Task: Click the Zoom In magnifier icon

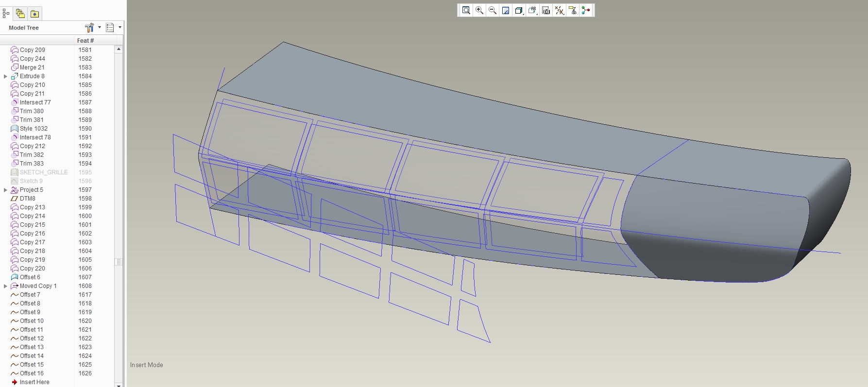Action: click(479, 10)
